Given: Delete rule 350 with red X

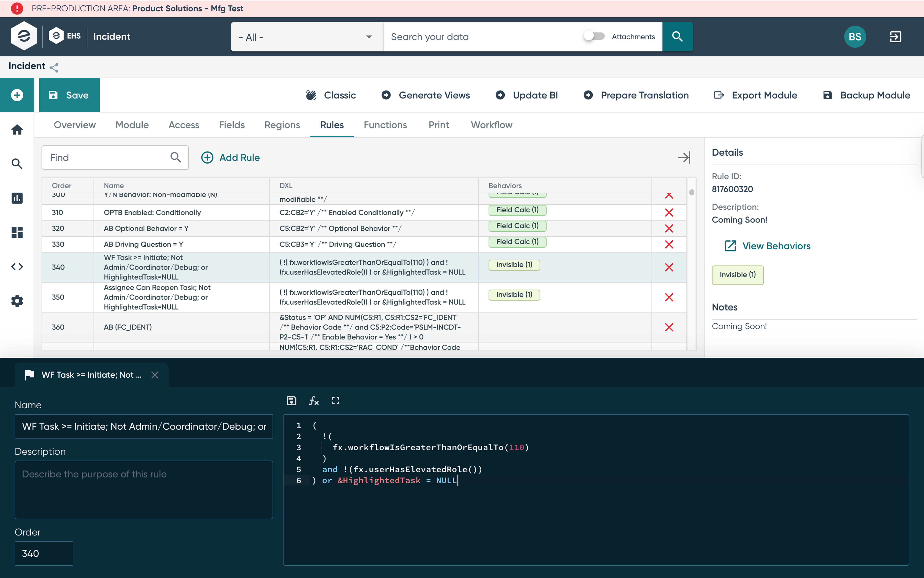Looking at the screenshot, I should tap(669, 297).
